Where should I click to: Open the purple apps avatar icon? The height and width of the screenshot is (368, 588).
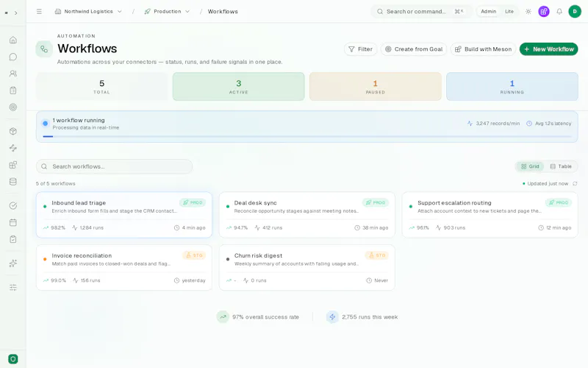(x=544, y=12)
